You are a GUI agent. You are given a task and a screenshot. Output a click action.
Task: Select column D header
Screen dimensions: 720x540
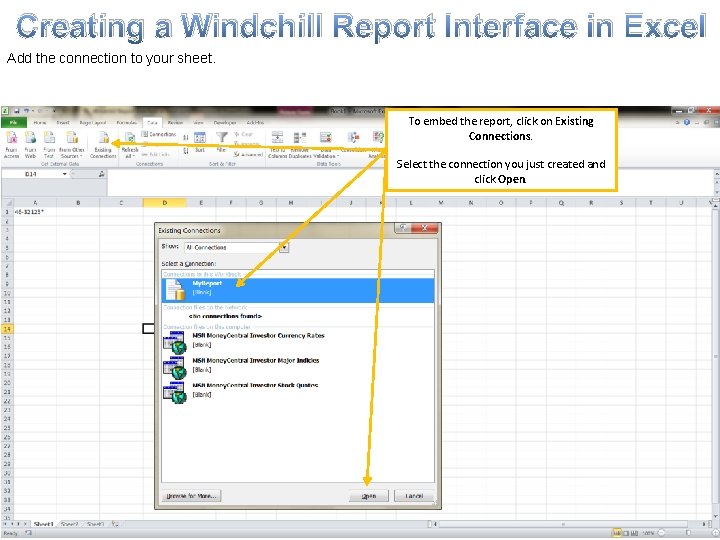point(164,202)
